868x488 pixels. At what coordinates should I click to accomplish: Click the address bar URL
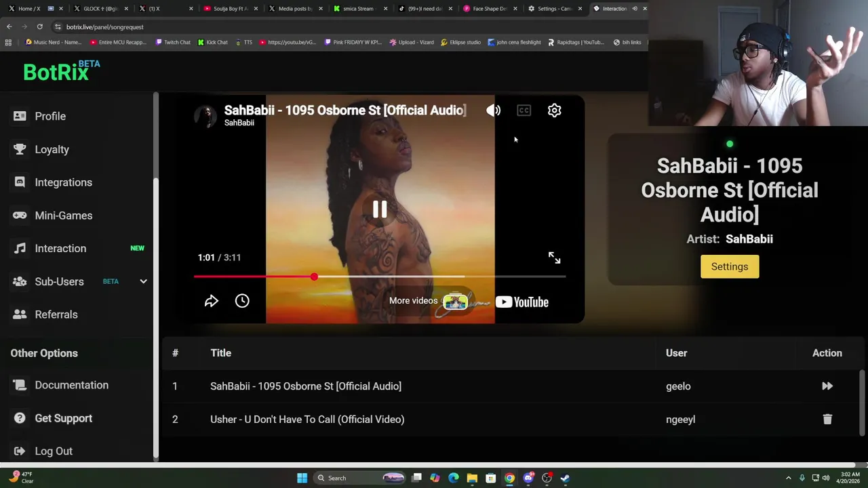click(x=105, y=27)
